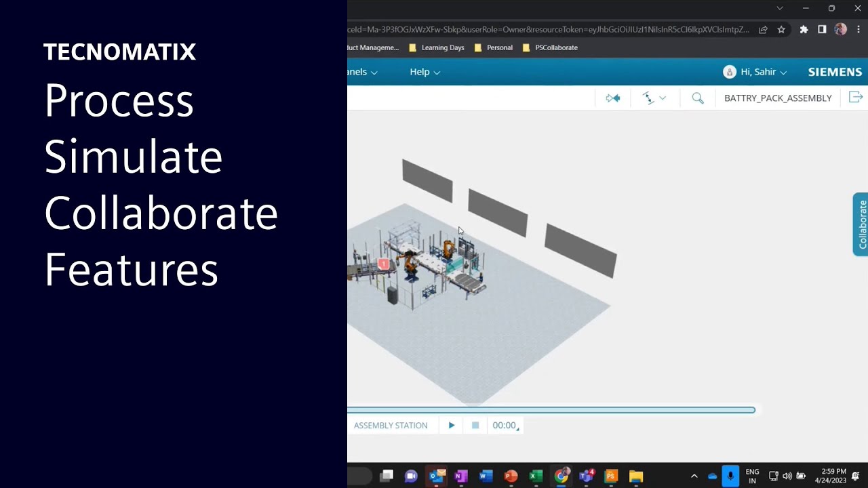Open the Collaborate side panel tab
868x488 pixels.
click(861, 224)
